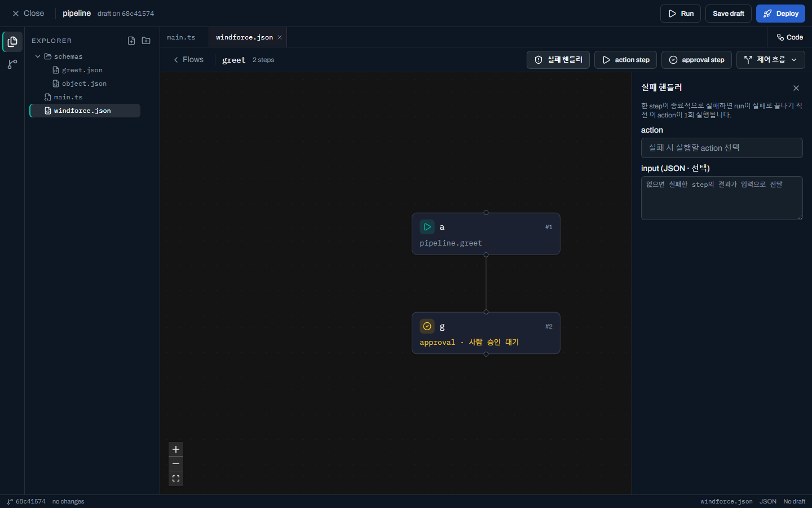Save the draft
This screenshot has width=812, height=508.
point(729,14)
